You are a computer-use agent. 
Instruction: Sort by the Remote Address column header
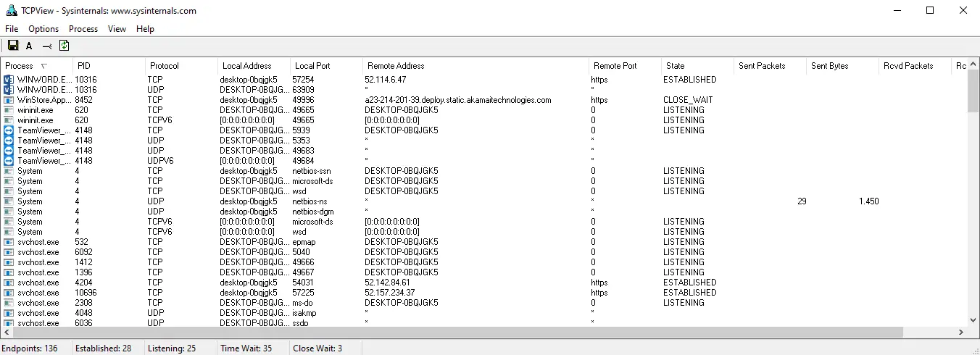point(476,66)
